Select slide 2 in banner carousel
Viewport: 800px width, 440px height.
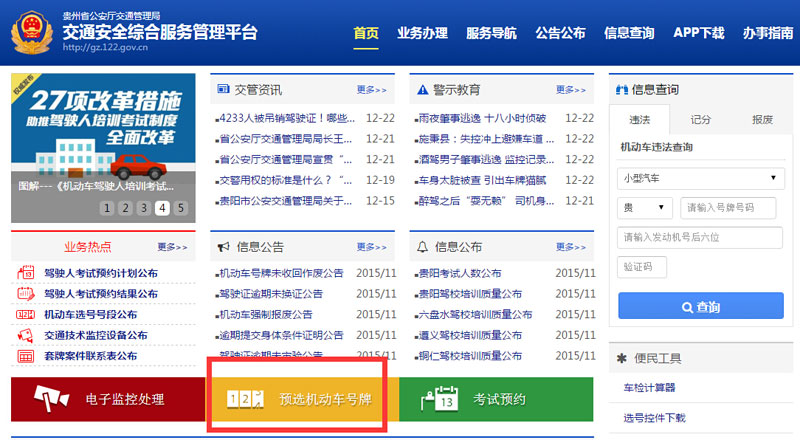[126, 208]
